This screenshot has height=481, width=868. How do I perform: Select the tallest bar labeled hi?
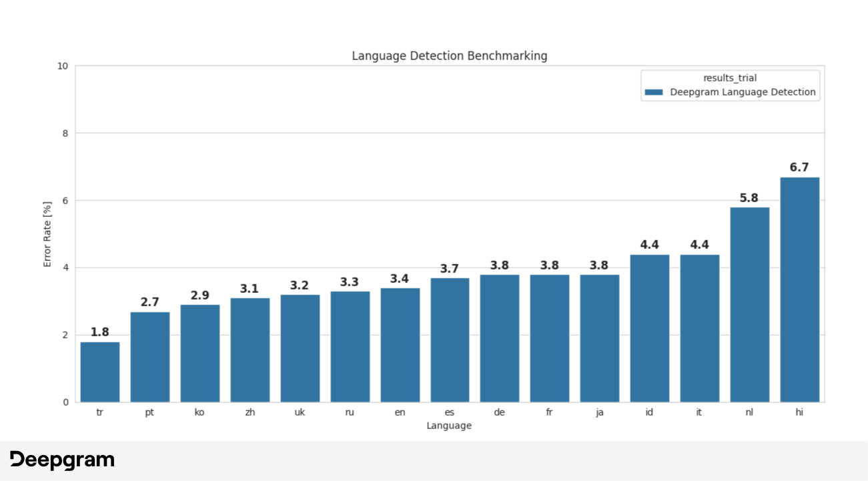coord(799,287)
